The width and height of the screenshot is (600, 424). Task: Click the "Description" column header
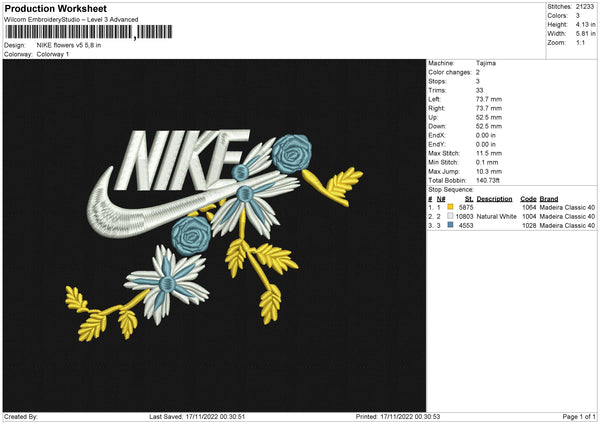[x=494, y=199]
